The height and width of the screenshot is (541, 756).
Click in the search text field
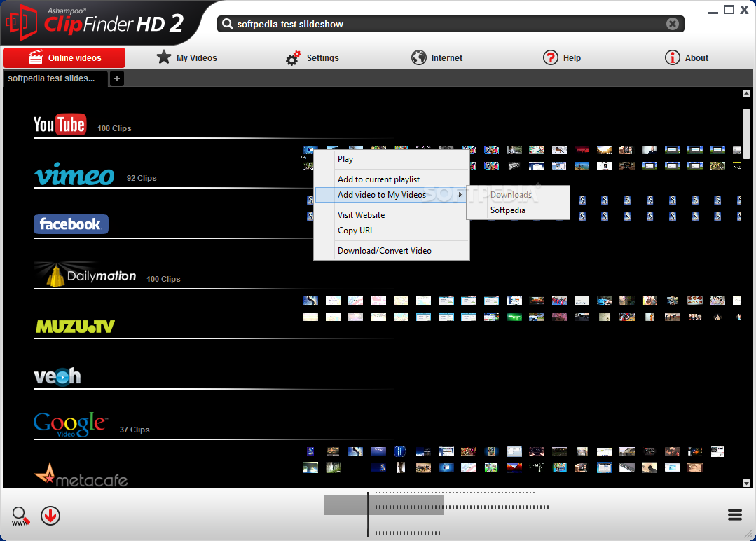tap(451, 24)
